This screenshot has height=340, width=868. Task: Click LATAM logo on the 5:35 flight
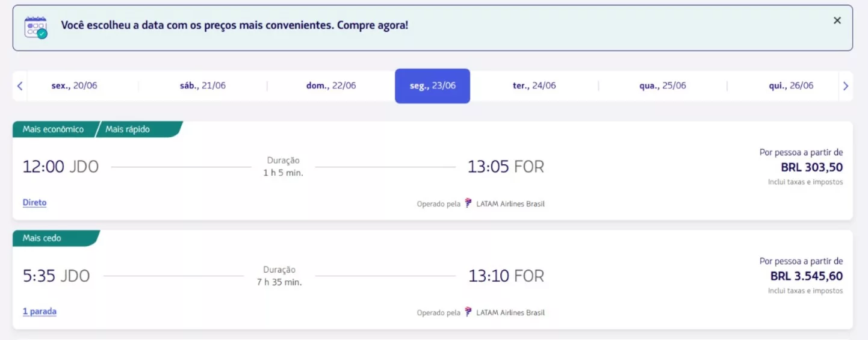(468, 312)
